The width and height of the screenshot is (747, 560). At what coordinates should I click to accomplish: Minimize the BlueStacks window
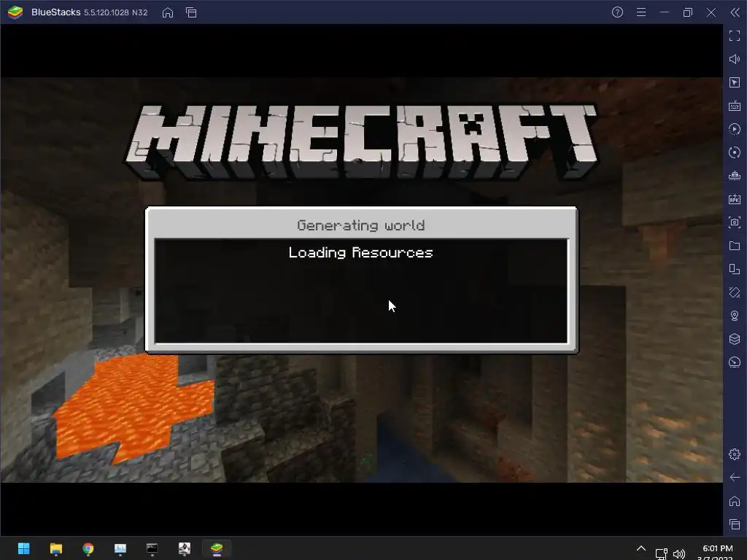(x=664, y=12)
